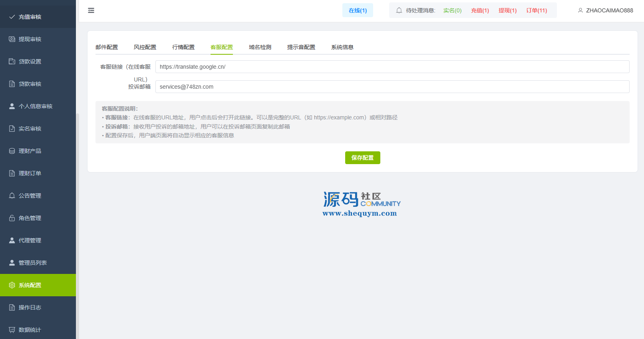
Task: Focus the 投诉邮箱 email input field
Action: [392, 87]
